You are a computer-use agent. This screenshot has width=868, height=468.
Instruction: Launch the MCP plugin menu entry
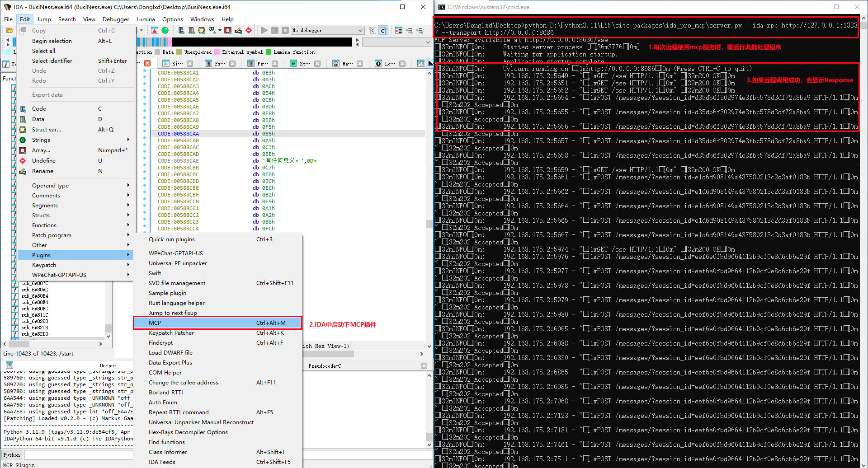point(217,323)
